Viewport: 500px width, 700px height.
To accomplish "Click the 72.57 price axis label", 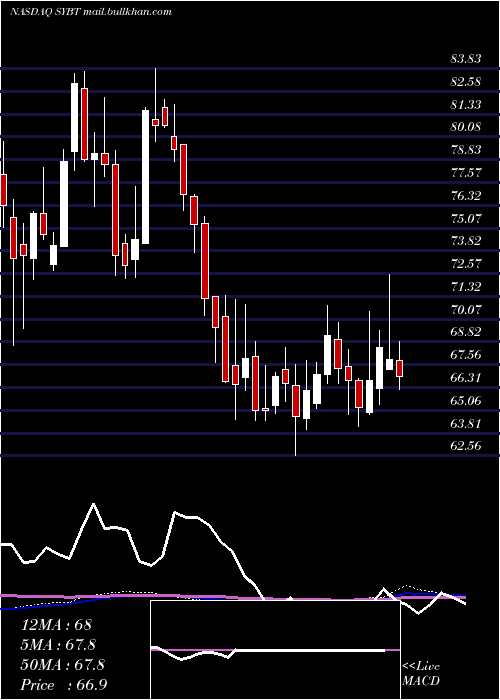I will pos(466,264).
